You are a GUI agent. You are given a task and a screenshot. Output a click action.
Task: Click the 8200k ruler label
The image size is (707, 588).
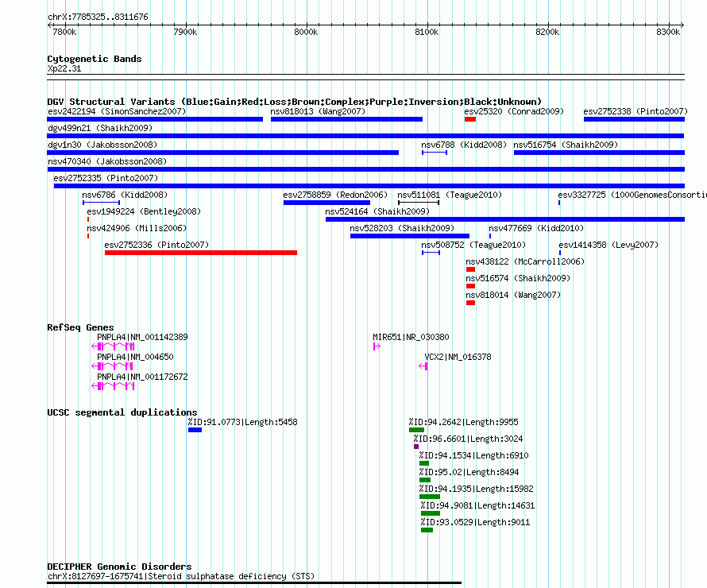pyautogui.click(x=547, y=32)
